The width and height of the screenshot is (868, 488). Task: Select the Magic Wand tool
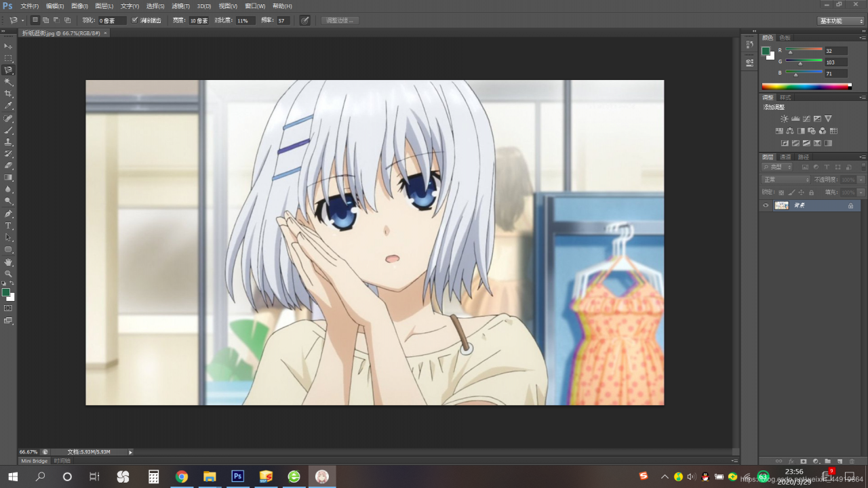click(x=8, y=82)
